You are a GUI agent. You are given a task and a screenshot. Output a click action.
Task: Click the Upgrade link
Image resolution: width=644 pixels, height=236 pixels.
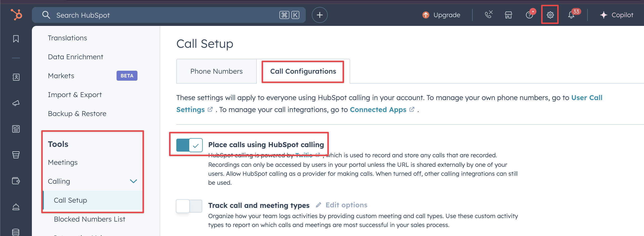click(447, 15)
